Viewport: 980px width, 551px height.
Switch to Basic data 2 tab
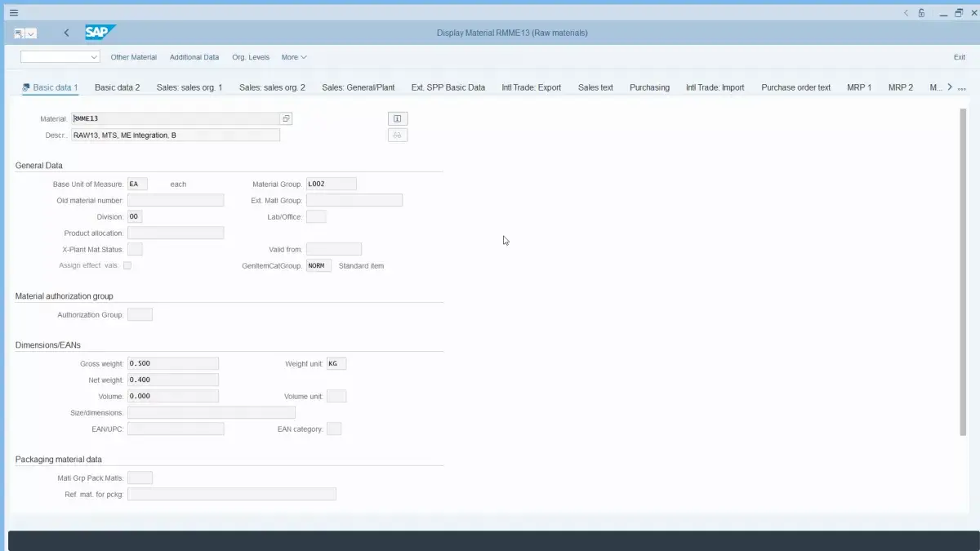point(118,87)
